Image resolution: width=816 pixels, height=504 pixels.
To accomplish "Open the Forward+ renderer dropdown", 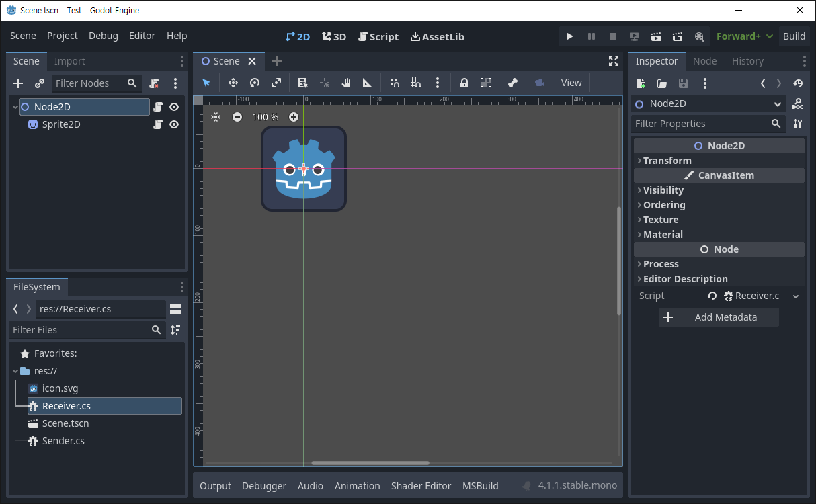I will (744, 36).
